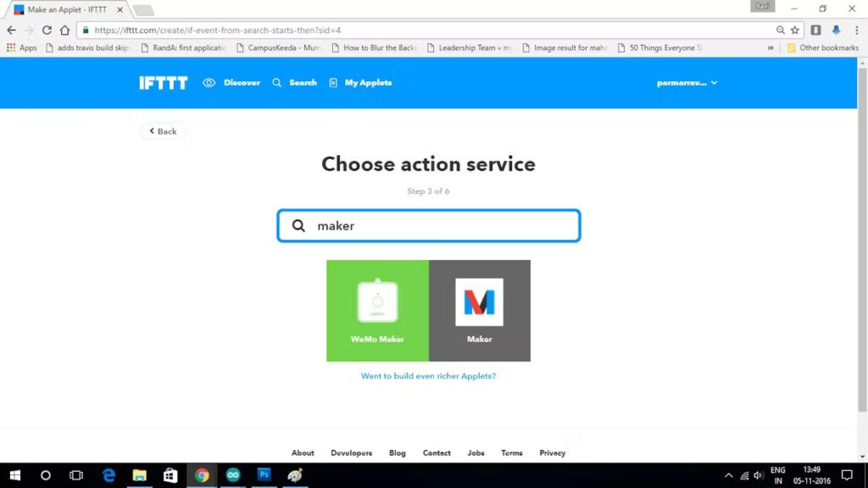Click the page vertical scrollbar
The image size is (868, 488).
coord(862,239)
